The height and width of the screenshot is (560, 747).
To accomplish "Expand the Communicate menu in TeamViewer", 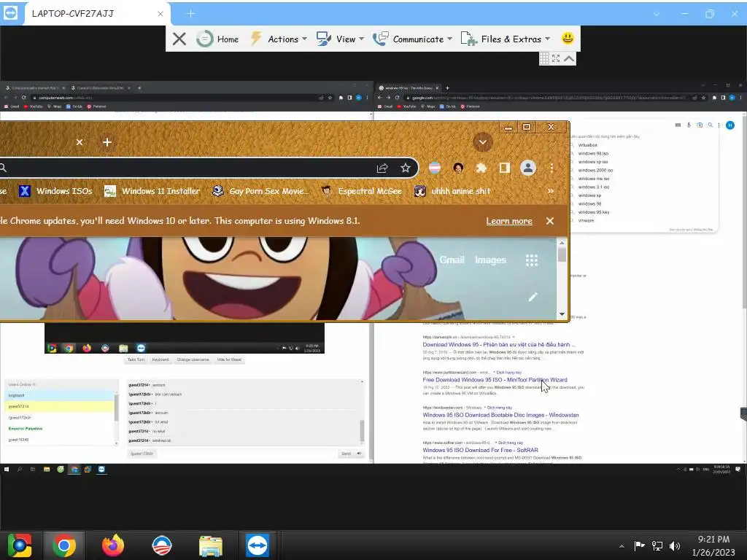I will coord(413,39).
